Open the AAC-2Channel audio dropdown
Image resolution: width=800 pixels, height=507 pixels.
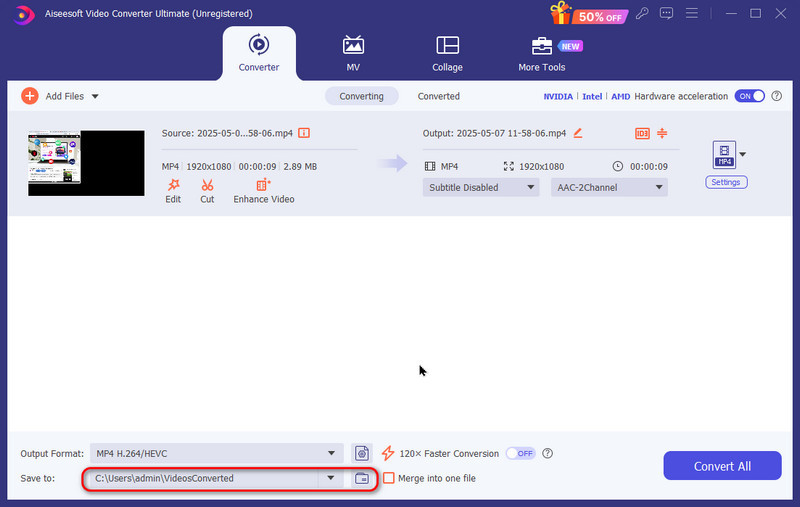click(x=608, y=187)
